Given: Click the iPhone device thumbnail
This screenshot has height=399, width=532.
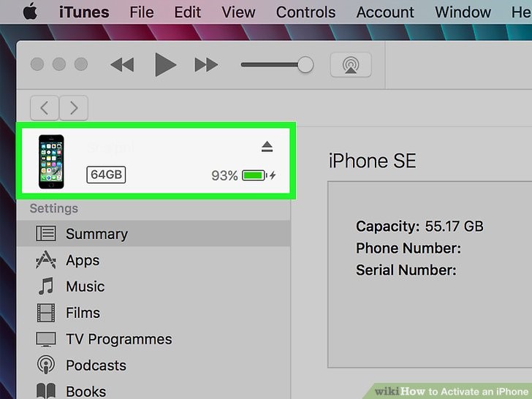Looking at the screenshot, I should click(x=51, y=161).
